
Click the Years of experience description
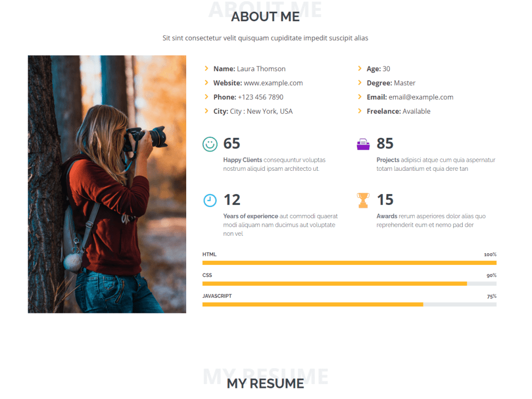coord(280,225)
